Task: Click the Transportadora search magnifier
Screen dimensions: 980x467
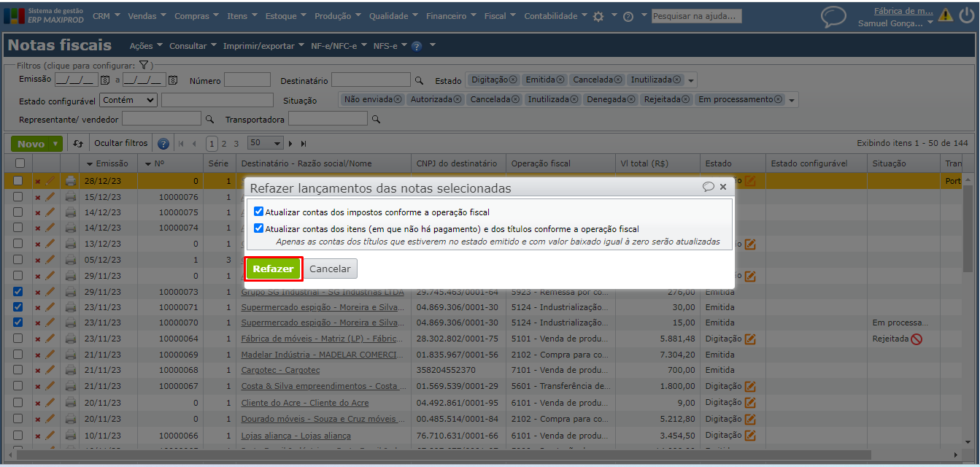Action: coord(376,119)
